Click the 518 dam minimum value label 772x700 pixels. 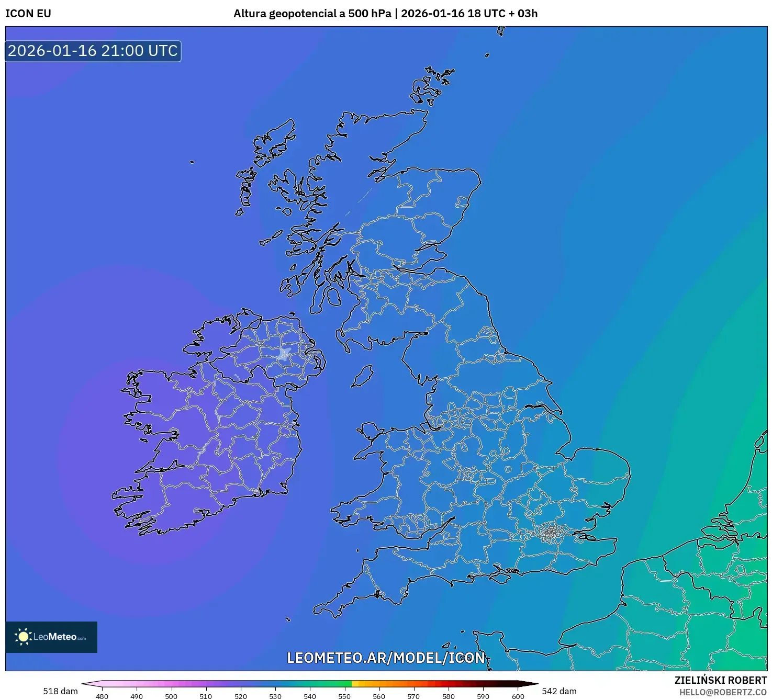60,691
